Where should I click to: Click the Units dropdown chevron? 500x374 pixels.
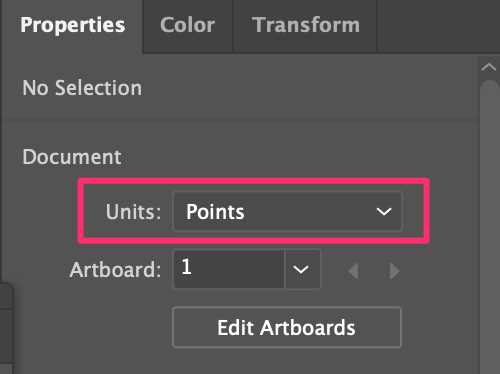click(384, 211)
